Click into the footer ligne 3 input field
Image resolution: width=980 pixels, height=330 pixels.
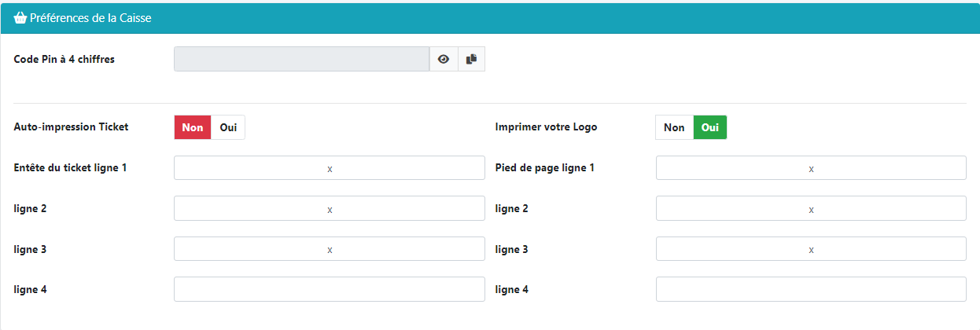(x=810, y=249)
